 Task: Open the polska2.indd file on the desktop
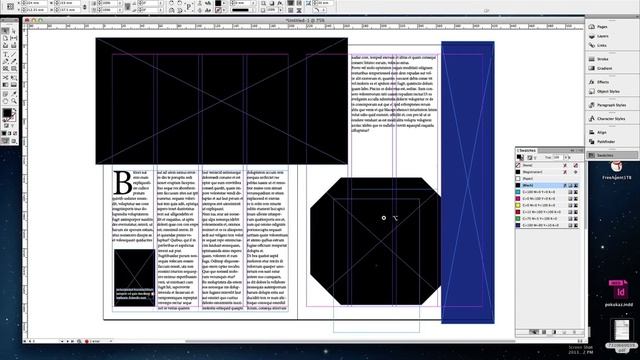coord(619,293)
